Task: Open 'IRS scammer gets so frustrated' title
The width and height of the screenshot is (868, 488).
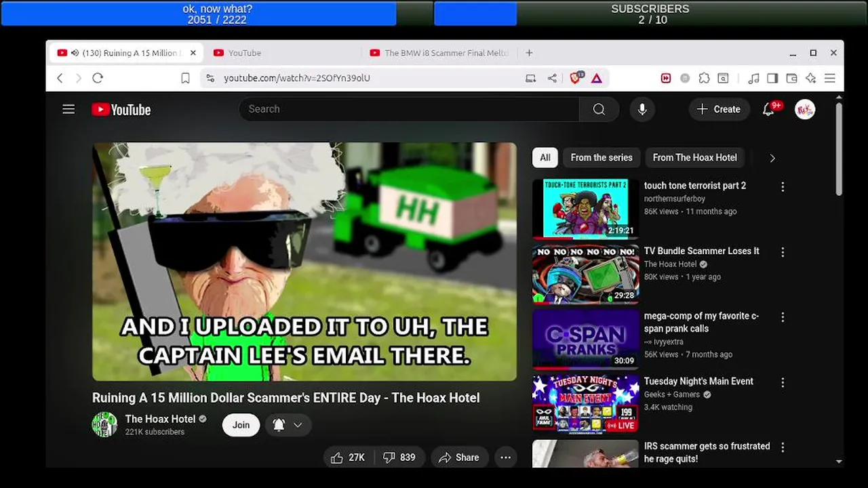Action: (x=707, y=452)
